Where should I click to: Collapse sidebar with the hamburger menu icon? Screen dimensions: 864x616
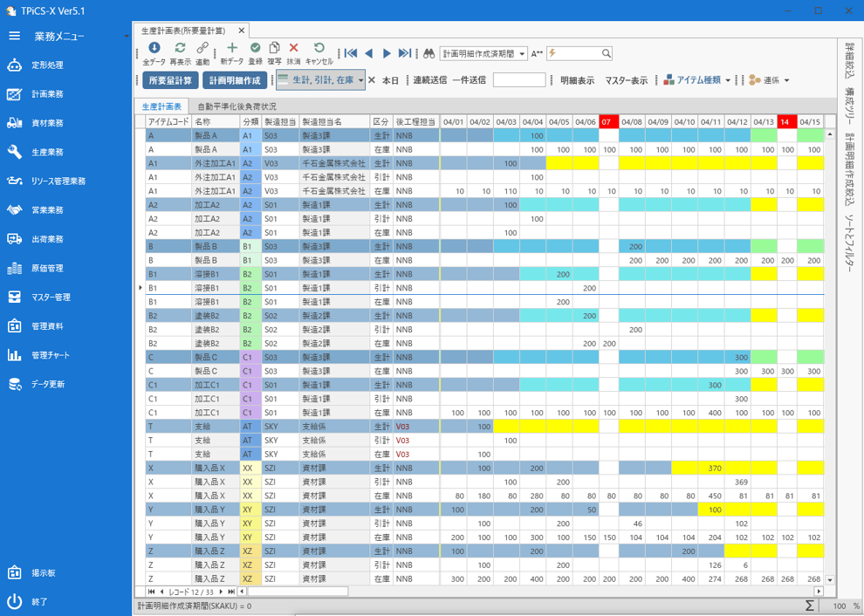(x=14, y=37)
